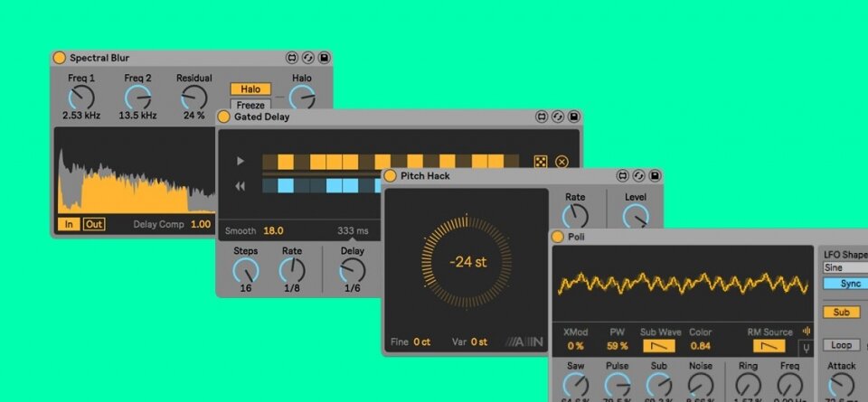Click the Pitch Hack title text
868x402 pixels.
(x=425, y=176)
